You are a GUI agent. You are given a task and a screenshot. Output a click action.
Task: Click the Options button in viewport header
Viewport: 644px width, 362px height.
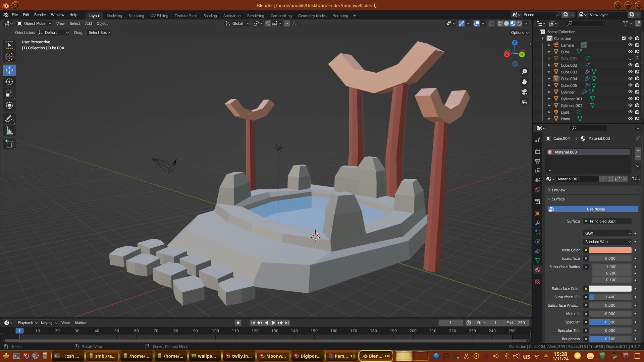coord(520,33)
